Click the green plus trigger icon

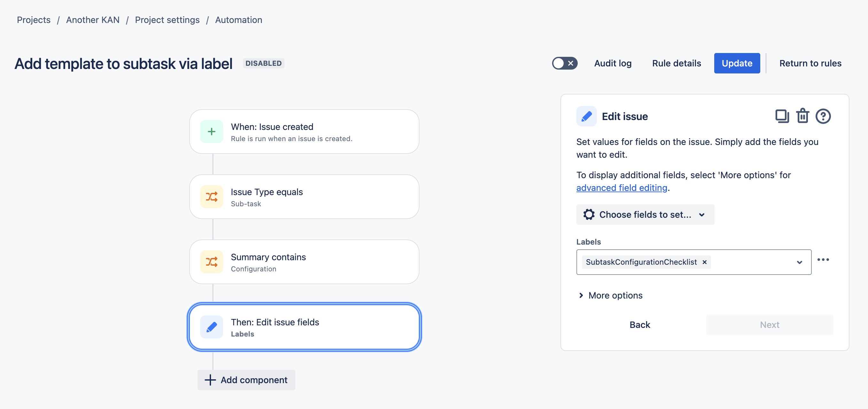[x=211, y=132]
